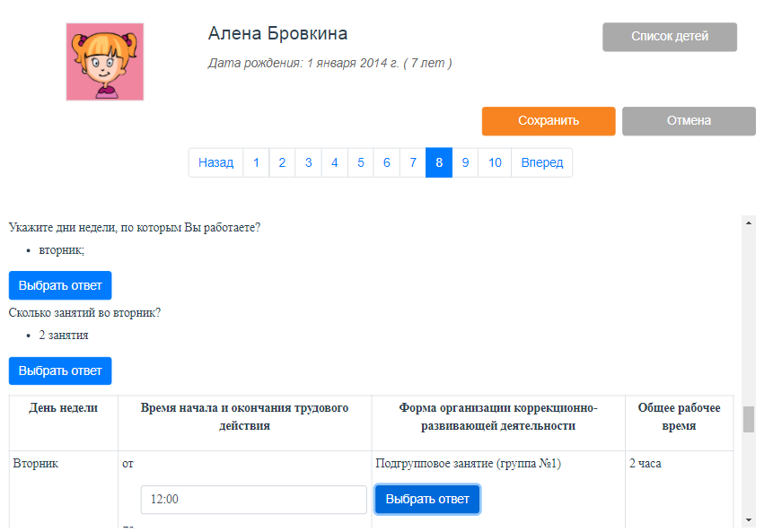Open the Список детей list
This screenshot has height=532, width=764.
[670, 37]
